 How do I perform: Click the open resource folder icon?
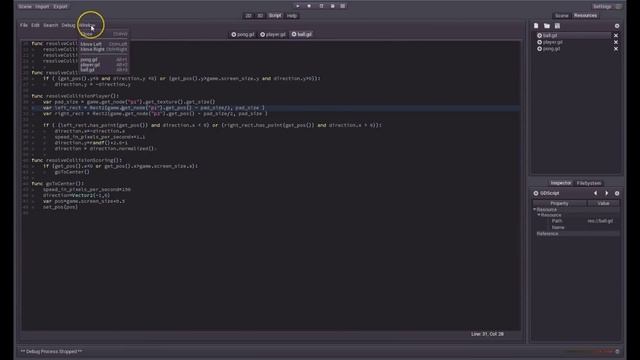[547, 26]
